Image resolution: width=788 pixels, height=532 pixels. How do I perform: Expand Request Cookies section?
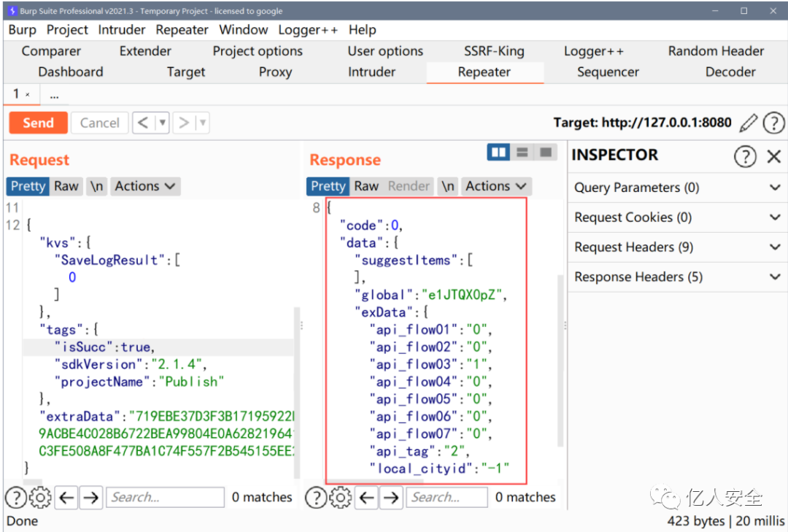(677, 217)
